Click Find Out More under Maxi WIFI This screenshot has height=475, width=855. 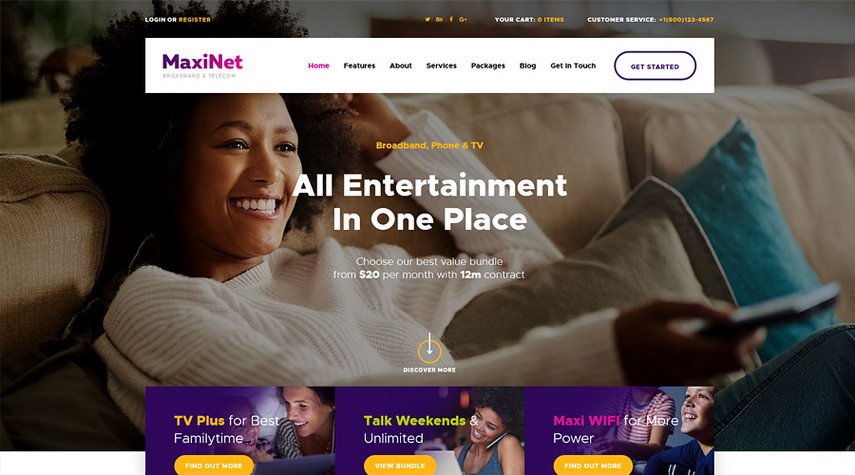click(593, 466)
